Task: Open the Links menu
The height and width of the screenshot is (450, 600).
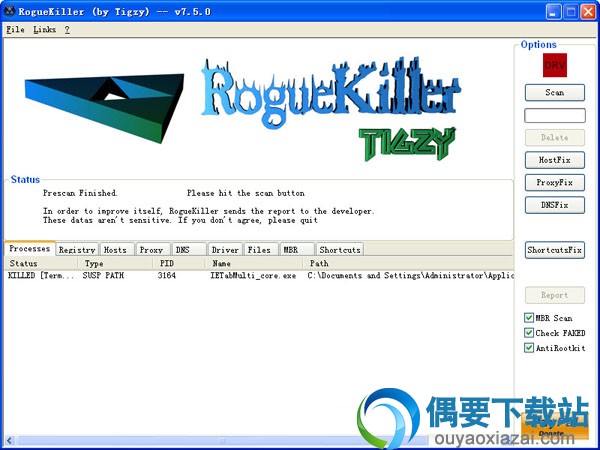Action: [44, 29]
